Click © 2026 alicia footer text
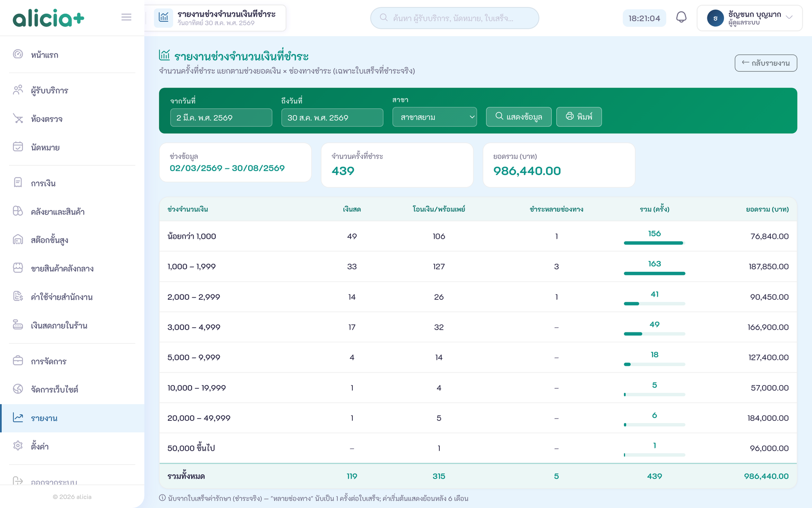This screenshot has height=508, width=812. pyautogui.click(x=72, y=497)
